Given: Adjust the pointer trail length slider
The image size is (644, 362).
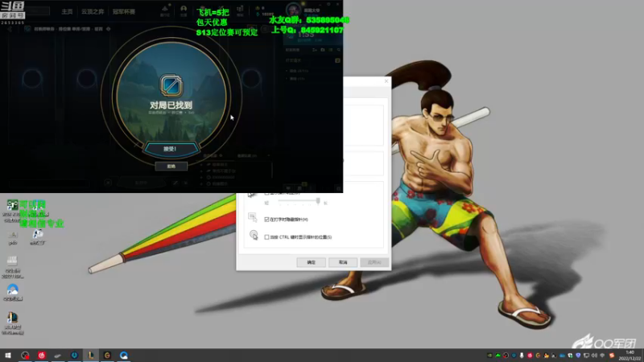Looking at the screenshot, I should pos(318,200).
